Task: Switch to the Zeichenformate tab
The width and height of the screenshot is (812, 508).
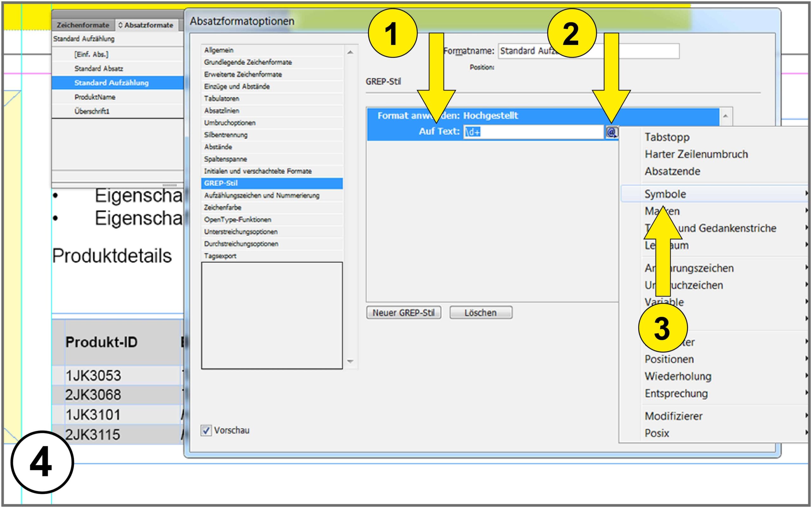Action: coord(83,25)
